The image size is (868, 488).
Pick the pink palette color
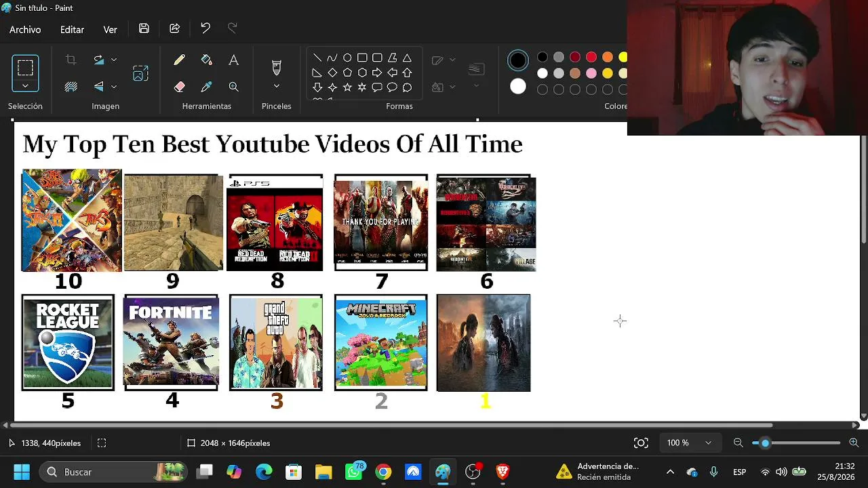(591, 73)
